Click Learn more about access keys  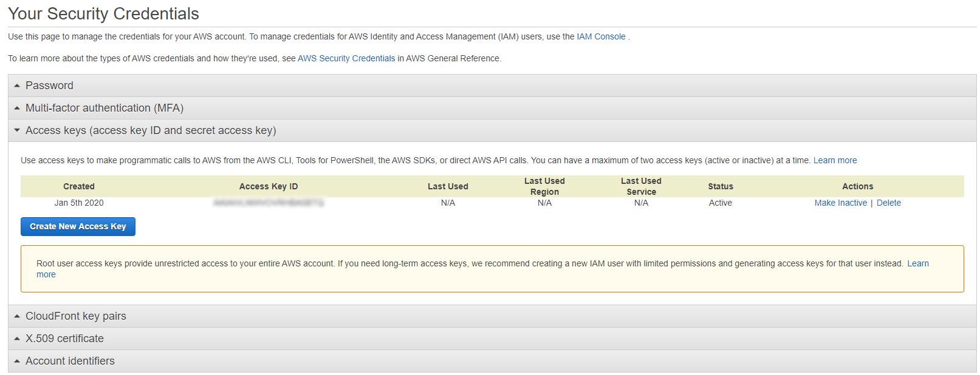coord(835,160)
